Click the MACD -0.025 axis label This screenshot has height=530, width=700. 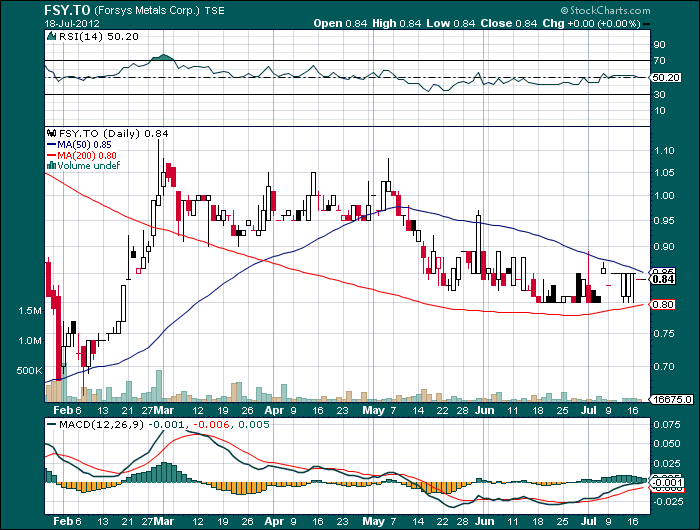click(666, 502)
